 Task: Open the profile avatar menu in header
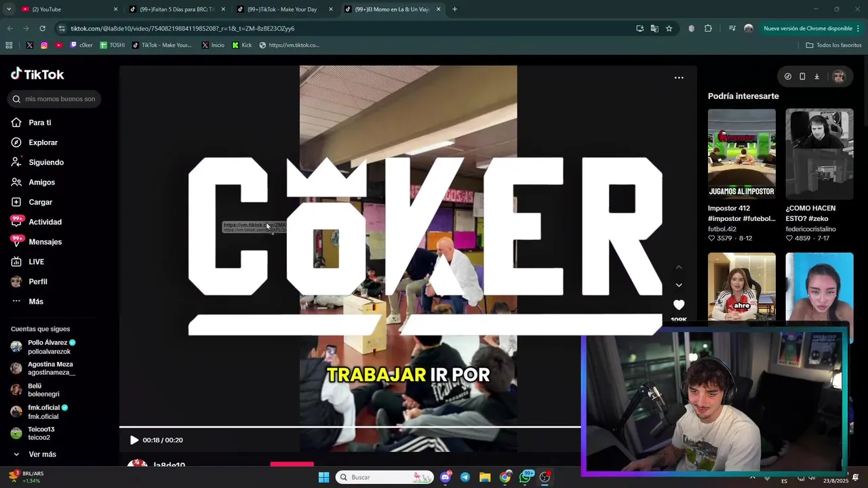click(839, 77)
